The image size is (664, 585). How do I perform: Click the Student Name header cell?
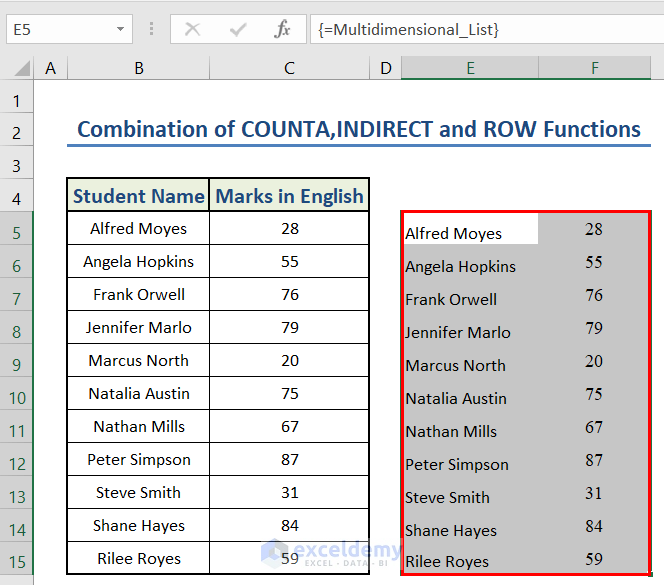coord(138,196)
